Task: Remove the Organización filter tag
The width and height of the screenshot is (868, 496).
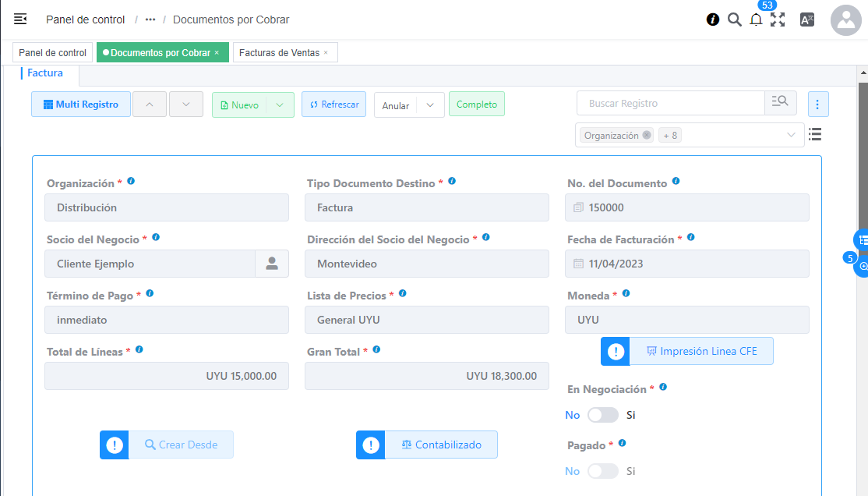Action: point(647,135)
